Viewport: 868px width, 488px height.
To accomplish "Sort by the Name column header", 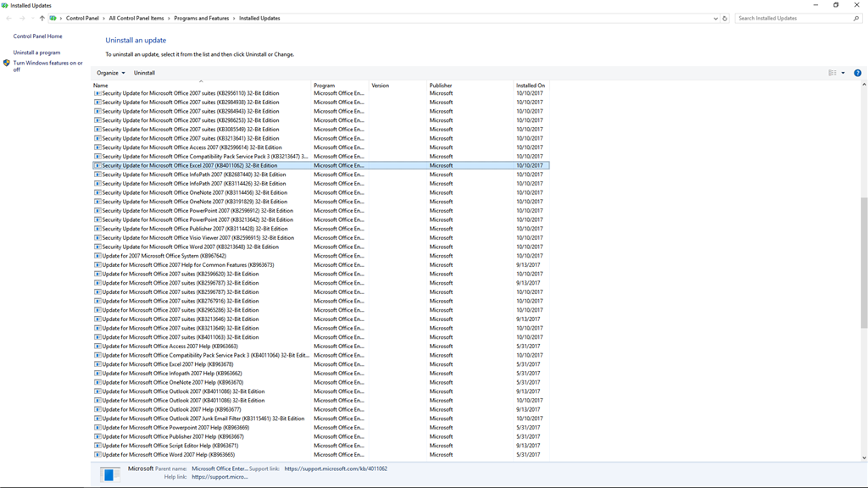I will [201, 86].
